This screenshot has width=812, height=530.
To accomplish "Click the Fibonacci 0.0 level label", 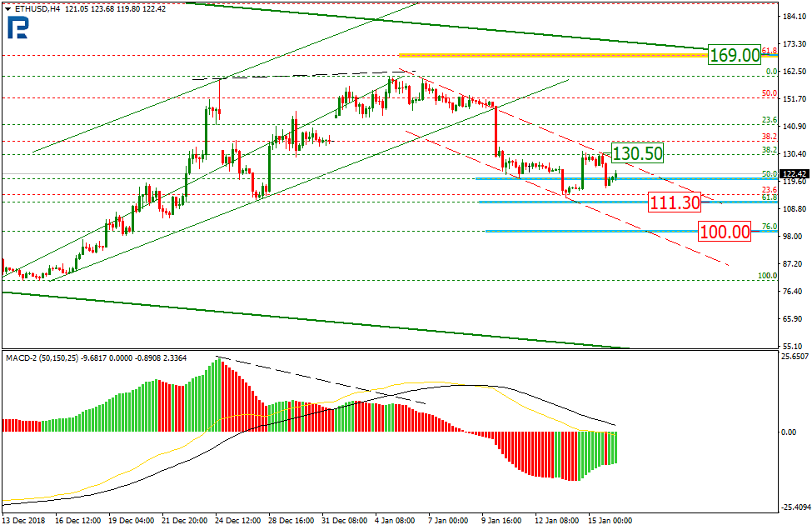I will pyautogui.click(x=771, y=72).
